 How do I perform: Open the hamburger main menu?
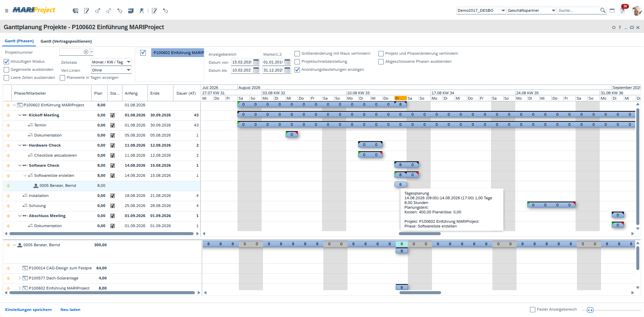tap(7, 11)
